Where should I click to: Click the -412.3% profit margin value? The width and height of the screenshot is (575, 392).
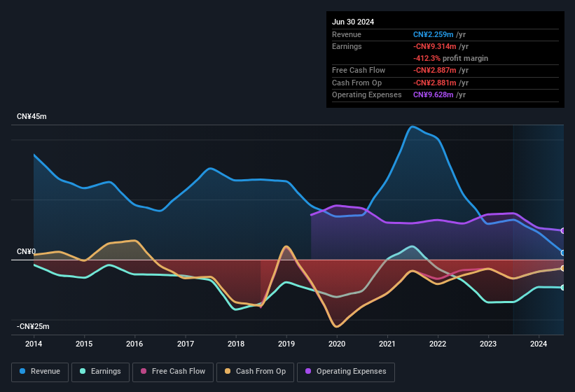pos(427,58)
